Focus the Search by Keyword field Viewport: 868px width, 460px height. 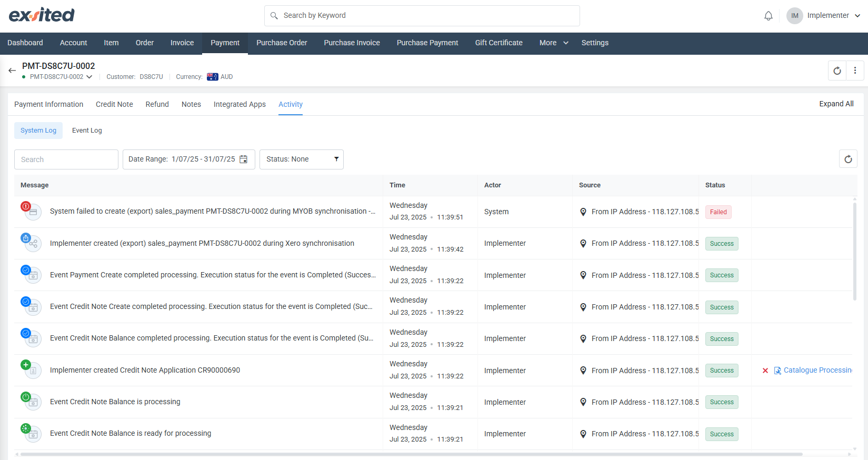[422, 16]
